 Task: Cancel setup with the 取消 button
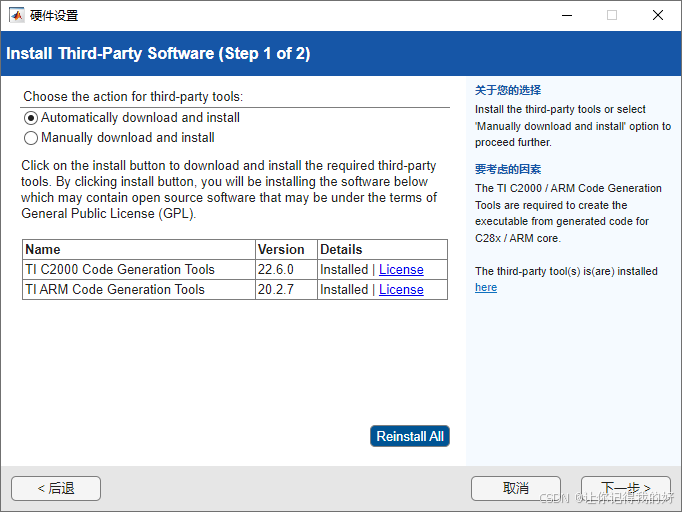(x=516, y=489)
